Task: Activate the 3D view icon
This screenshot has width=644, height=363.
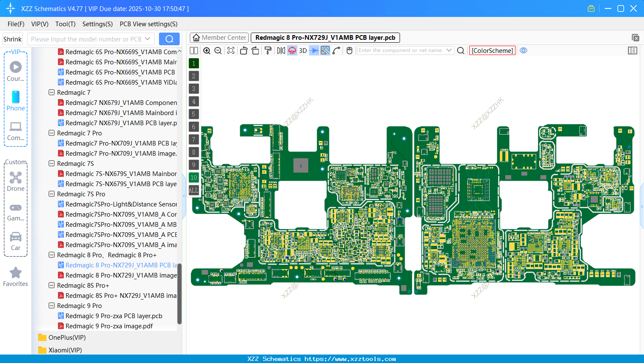Action: [302, 50]
